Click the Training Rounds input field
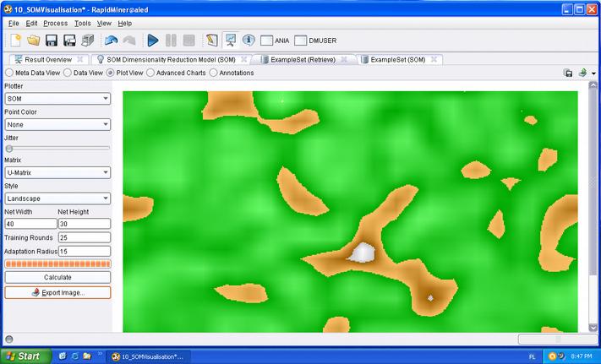The width and height of the screenshot is (601, 364). (85, 237)
